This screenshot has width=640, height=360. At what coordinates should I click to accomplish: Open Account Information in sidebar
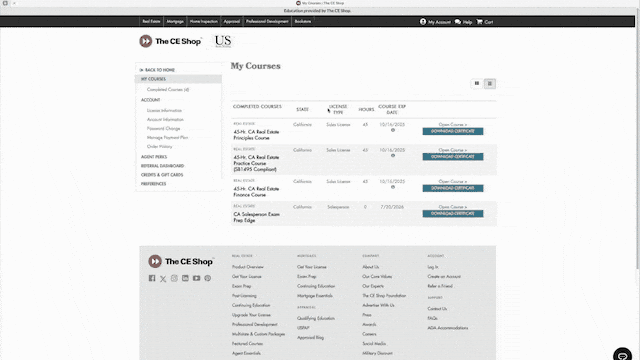165,120
